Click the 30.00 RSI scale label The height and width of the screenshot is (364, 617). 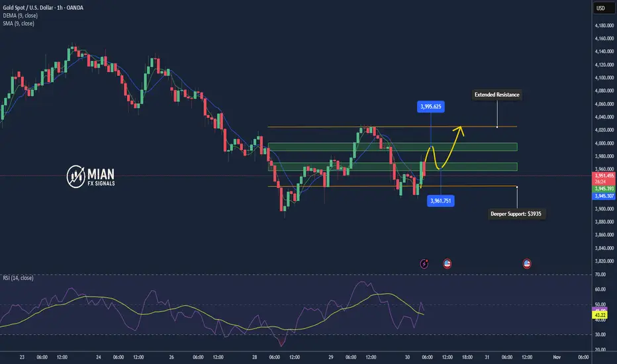[600, 334]
